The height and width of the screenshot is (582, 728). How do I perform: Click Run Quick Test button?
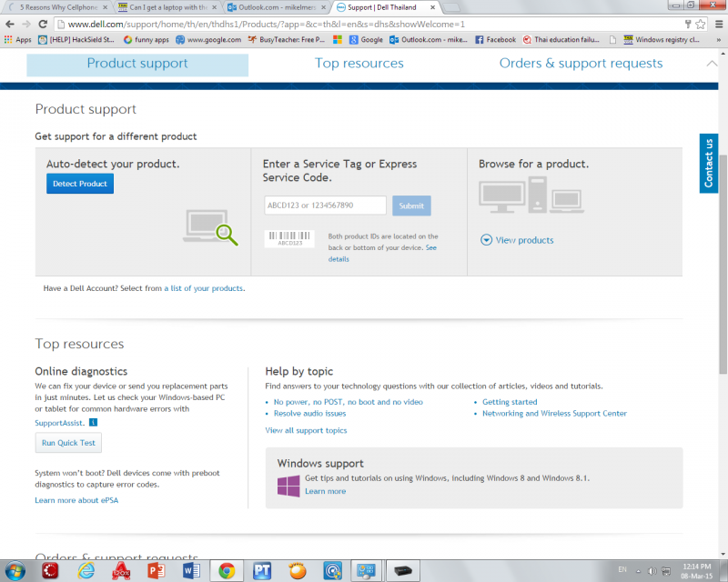(x=68, y=443)
